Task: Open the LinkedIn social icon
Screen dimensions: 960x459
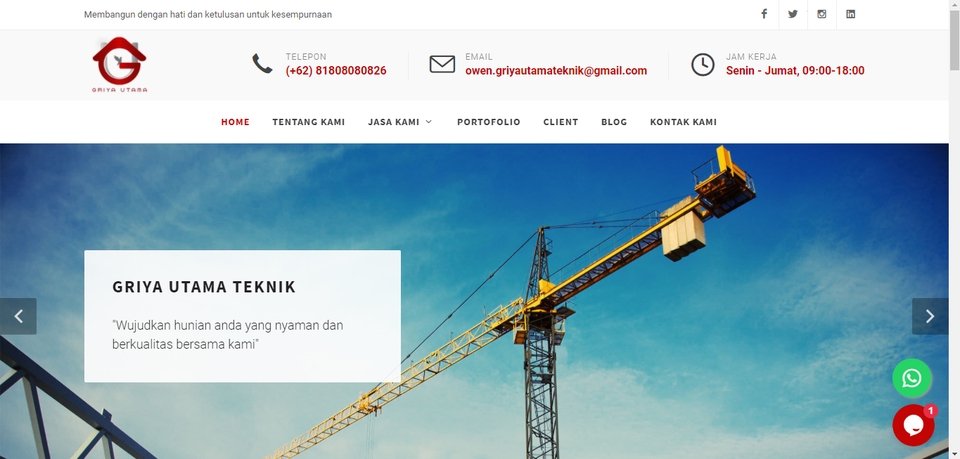Action: 850,14
